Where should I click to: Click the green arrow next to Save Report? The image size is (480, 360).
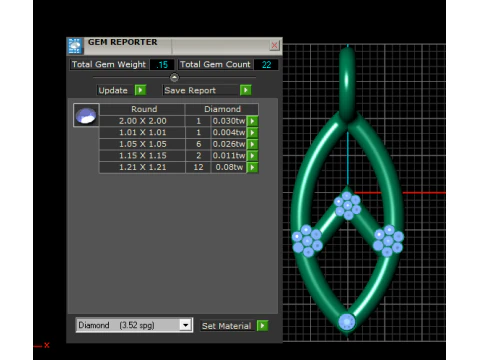pyautogui.click(x=245, y=90)
